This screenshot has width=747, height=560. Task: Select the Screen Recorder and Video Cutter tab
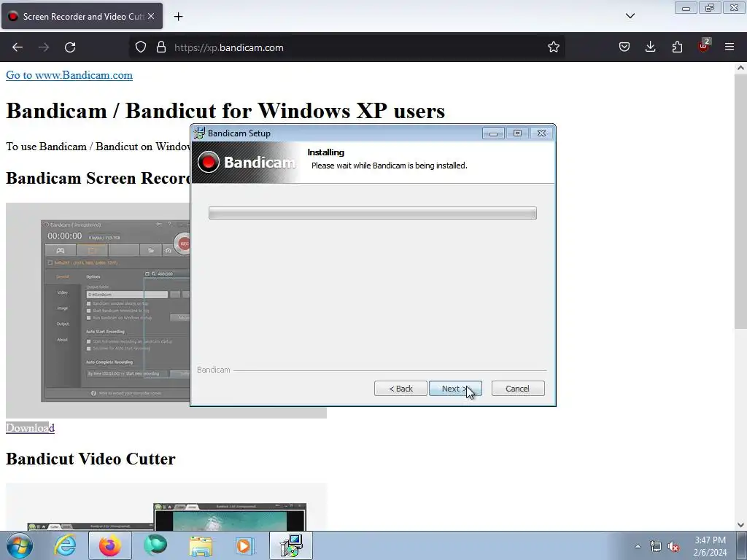[82, 16]
